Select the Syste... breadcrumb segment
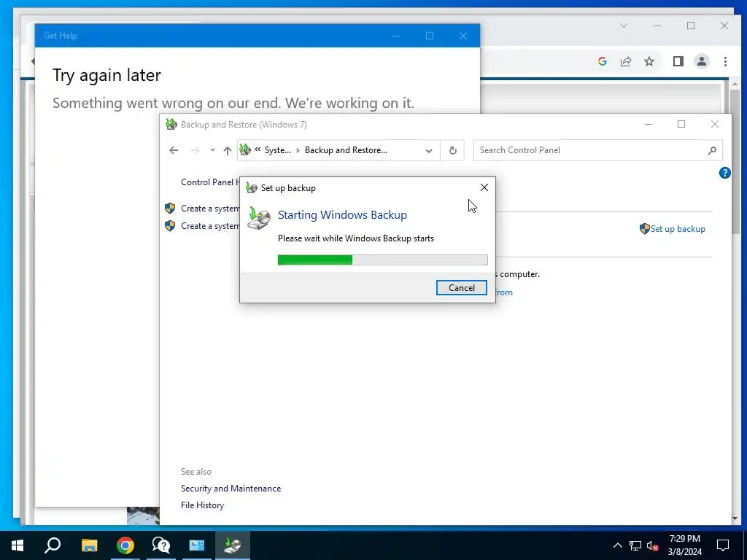The image size is (747, 560). click(278, 150)
